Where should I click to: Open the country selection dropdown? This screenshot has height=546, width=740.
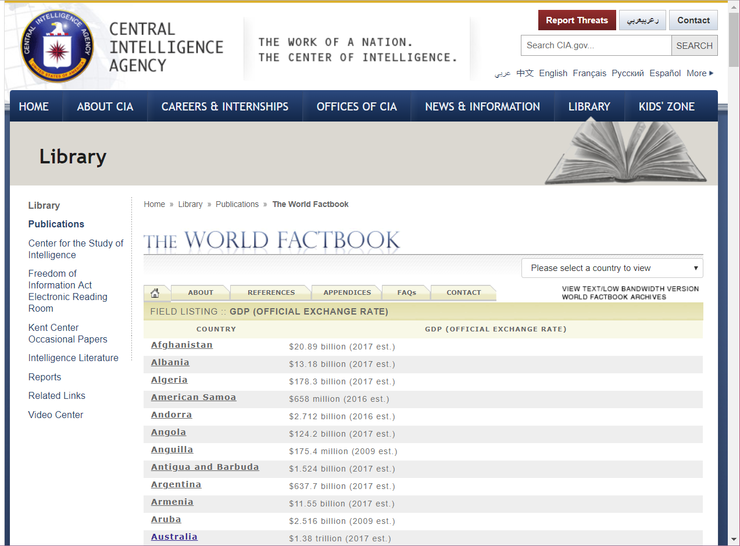click(x=612, y=268)
